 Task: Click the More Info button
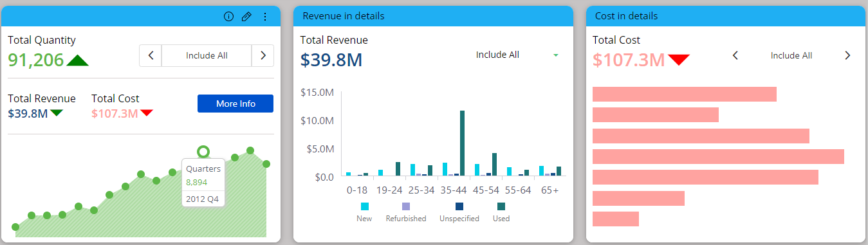click(235, 104)
